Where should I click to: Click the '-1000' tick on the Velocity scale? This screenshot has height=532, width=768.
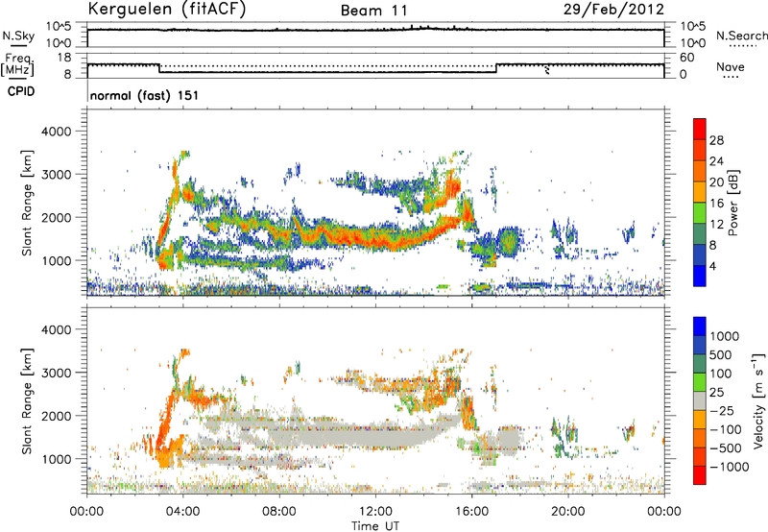tap(729, 467)
